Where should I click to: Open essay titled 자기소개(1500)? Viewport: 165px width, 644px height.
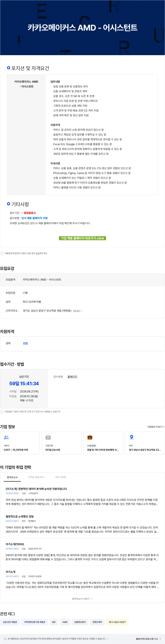[15, 544]
